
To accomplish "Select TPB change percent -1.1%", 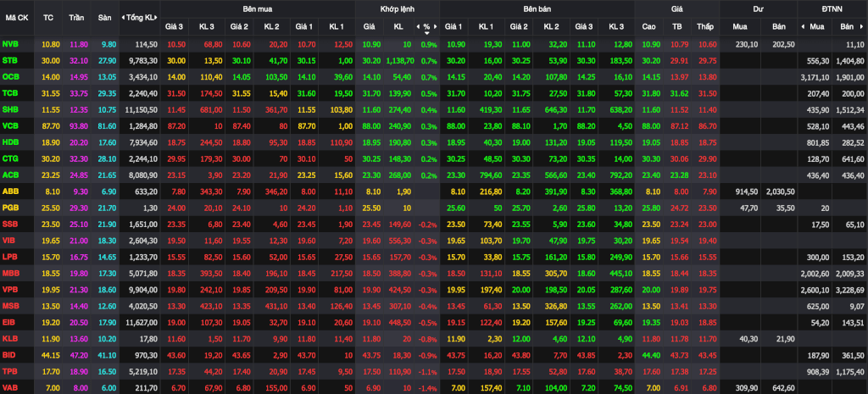I will point(428,373).
